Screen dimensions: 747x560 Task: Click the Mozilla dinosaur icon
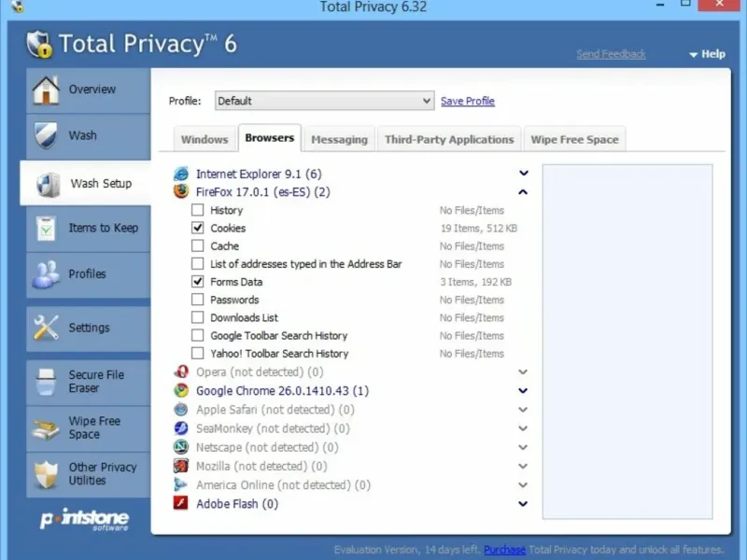pos(181,466)
